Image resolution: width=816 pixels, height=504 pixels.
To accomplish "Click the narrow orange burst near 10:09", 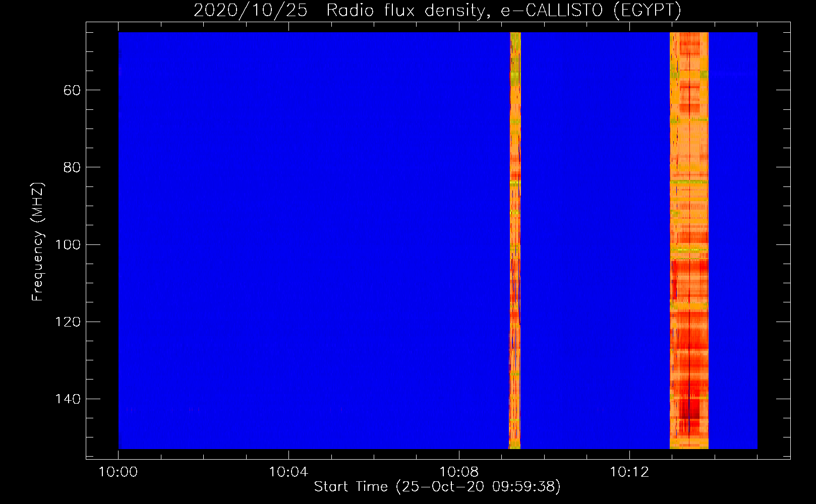I will (x=515, y=240).
